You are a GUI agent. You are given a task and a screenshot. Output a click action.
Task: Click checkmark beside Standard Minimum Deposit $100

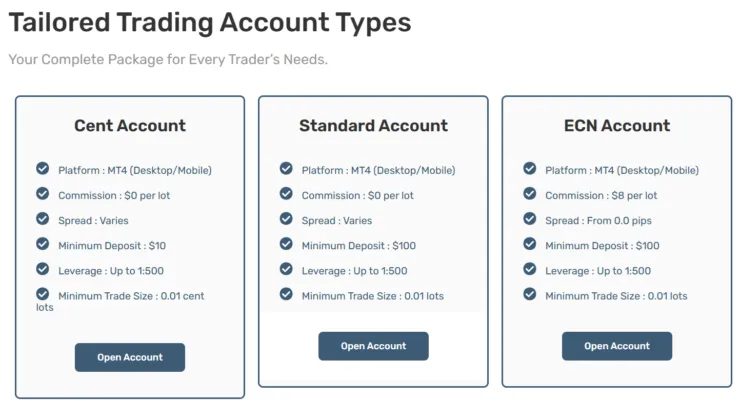pos(286,244)
